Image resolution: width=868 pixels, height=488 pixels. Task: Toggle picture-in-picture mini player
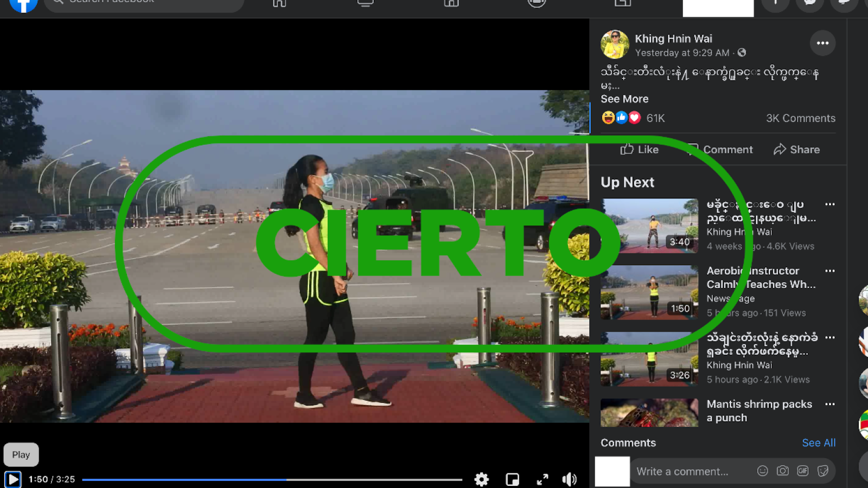[512, 479]
